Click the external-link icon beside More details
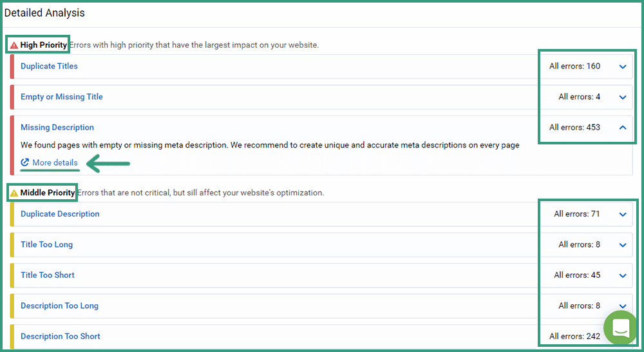 tap(24, 162)
